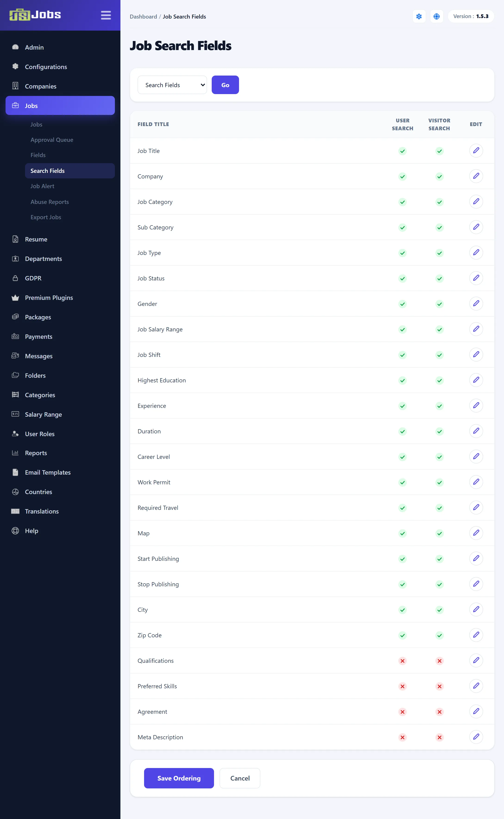Click the Go button

coord(225,85)
